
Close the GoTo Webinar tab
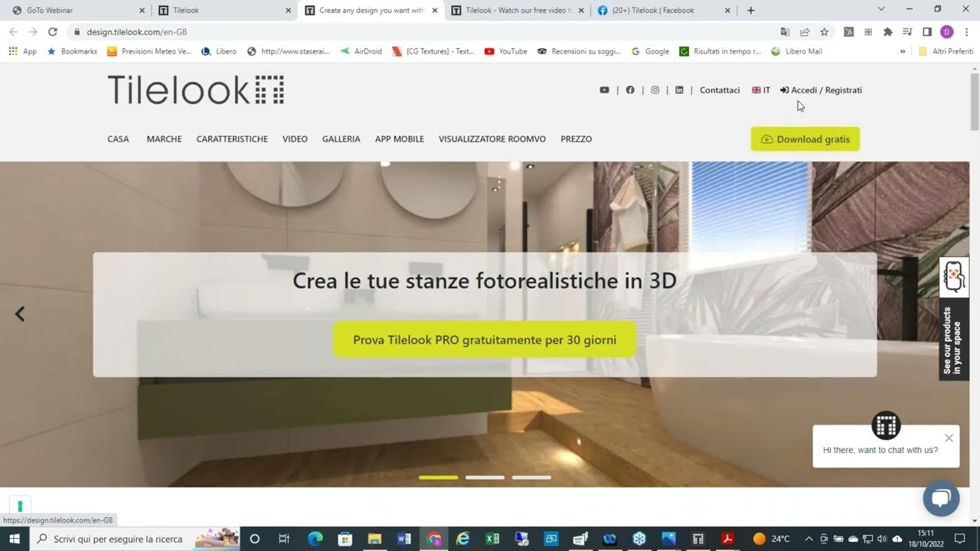pyautogui.click(x=142, y=11)
